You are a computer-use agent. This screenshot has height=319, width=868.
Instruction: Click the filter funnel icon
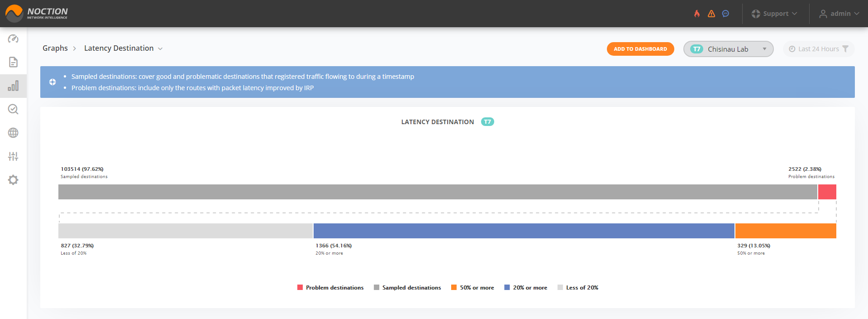tap(845, 49)
